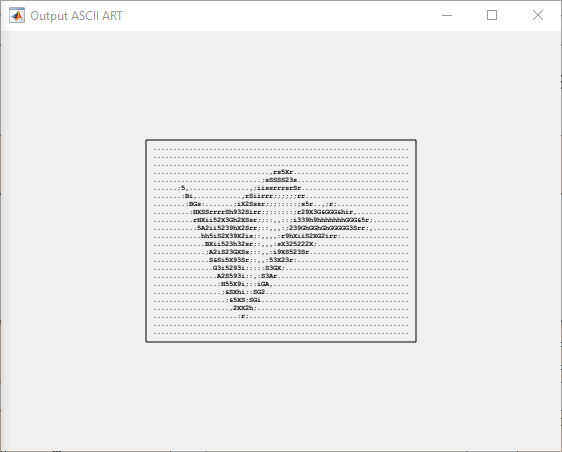Click the "i339h9hhhhhhhGGG&5r;" segment
Screen dimensions: 562x452
333,220
